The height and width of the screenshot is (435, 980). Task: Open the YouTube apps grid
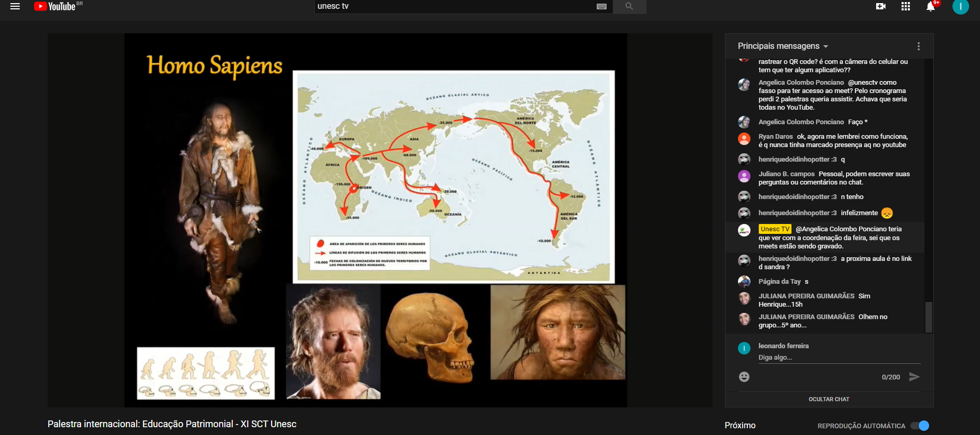pyautogui.click(x=905, y=6)
